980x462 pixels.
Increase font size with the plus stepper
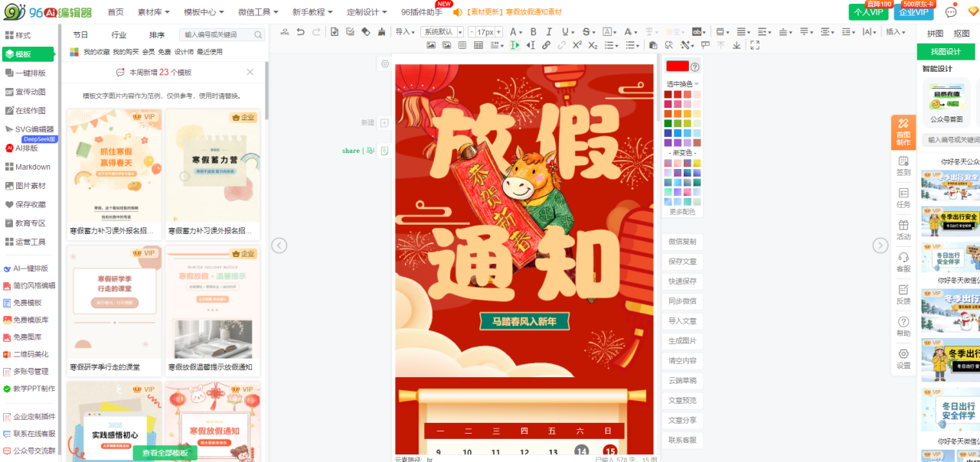[498, 32]
